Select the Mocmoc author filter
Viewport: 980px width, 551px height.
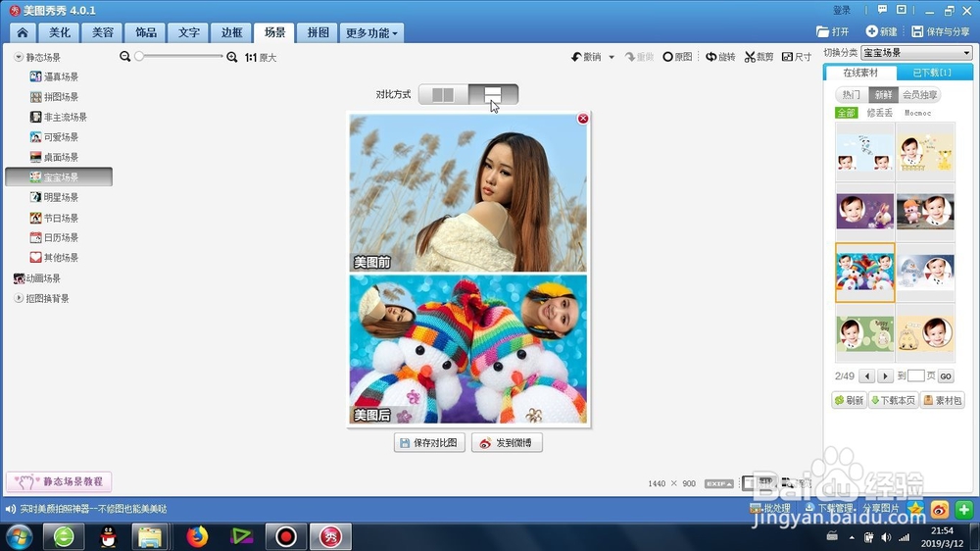917,113
